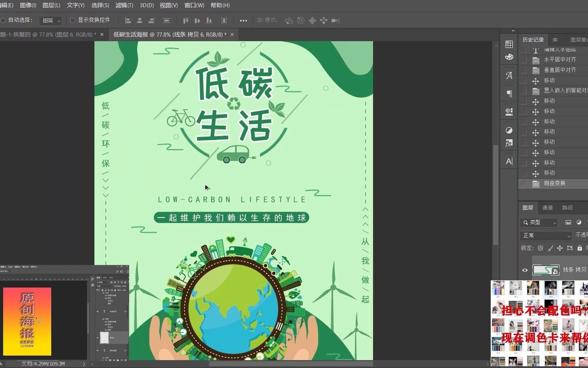Open the Character Styles panel icon

(x=509, y=161)
